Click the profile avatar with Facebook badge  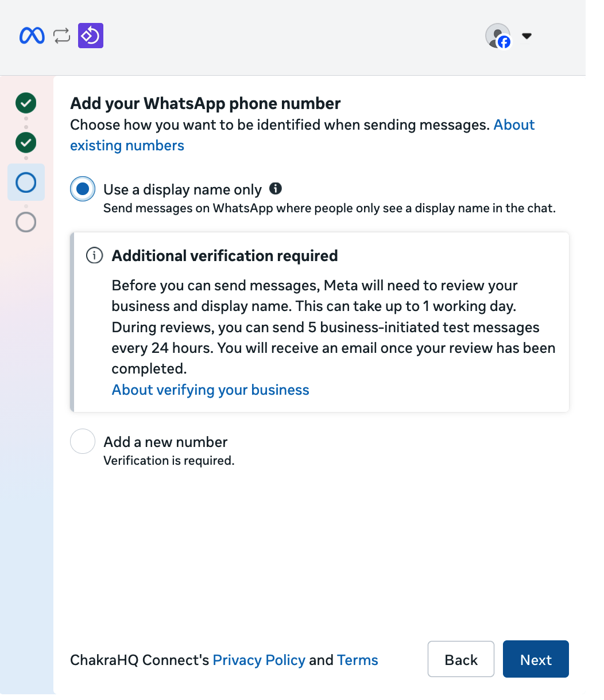498,36
